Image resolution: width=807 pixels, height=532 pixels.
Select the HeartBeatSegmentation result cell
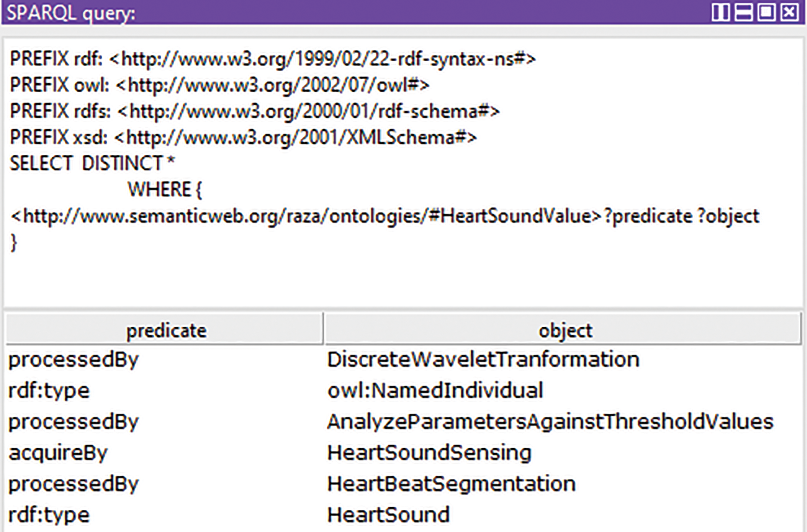(451, 484)
